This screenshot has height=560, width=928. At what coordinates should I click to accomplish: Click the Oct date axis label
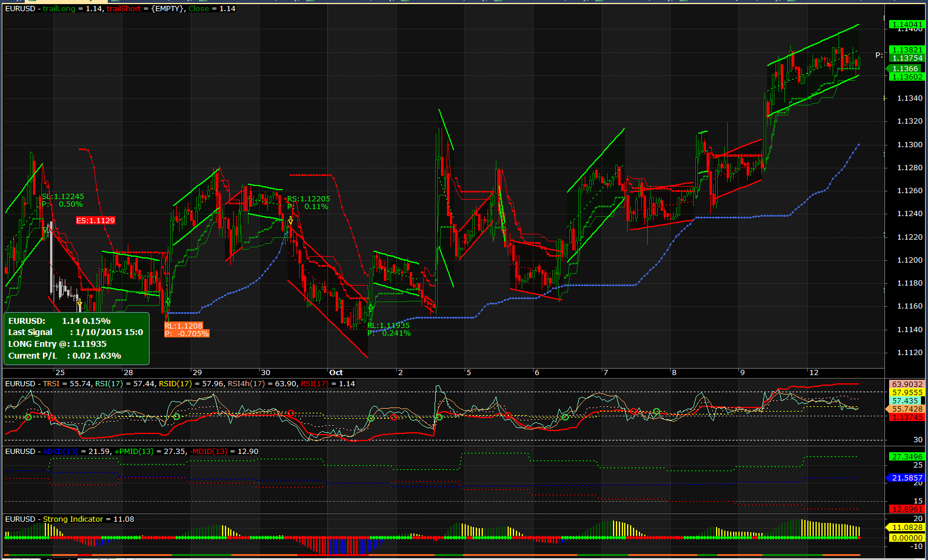pos(336,373)
